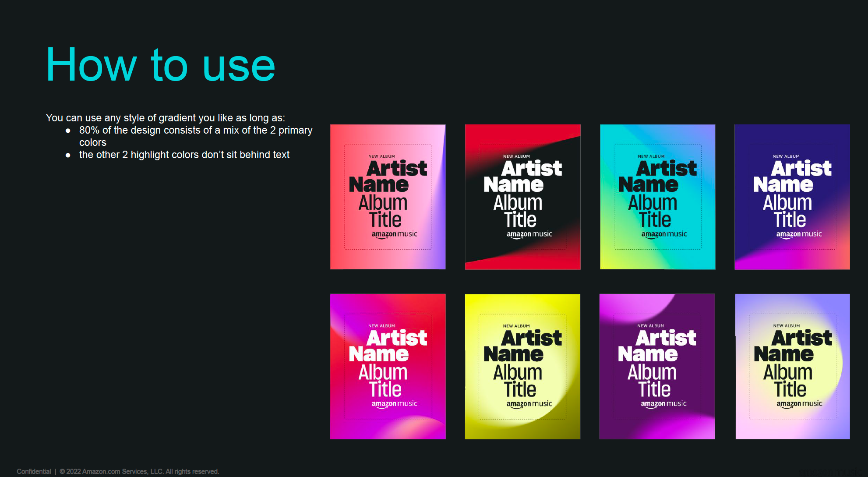868x477 pixels.
Task: Select the dark indigo album cover
Action: [x=792, y=197]
